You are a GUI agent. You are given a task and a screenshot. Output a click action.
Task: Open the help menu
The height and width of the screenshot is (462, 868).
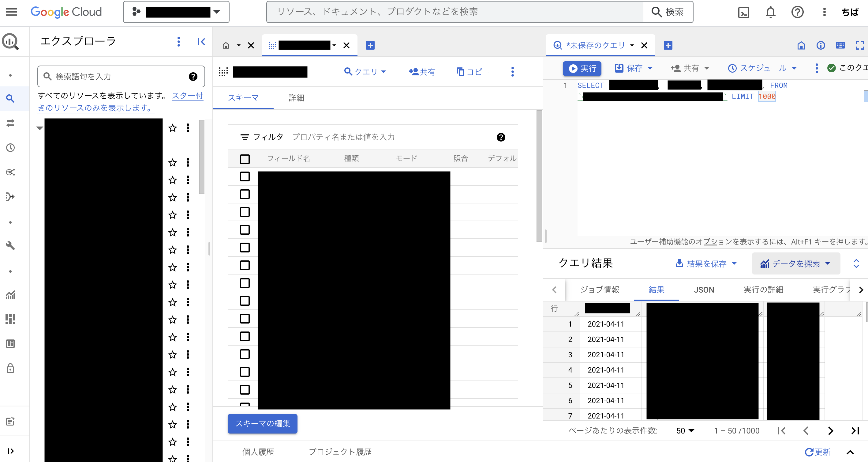point(798,12)
